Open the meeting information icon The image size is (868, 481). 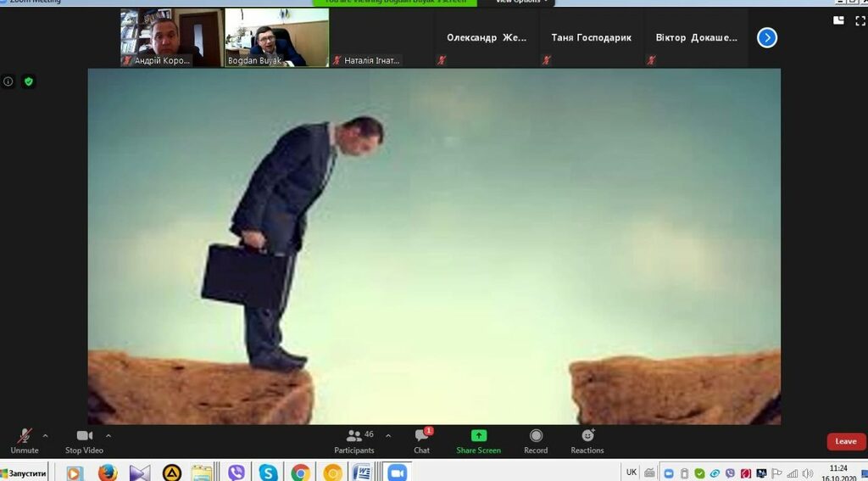click(8, 81)
